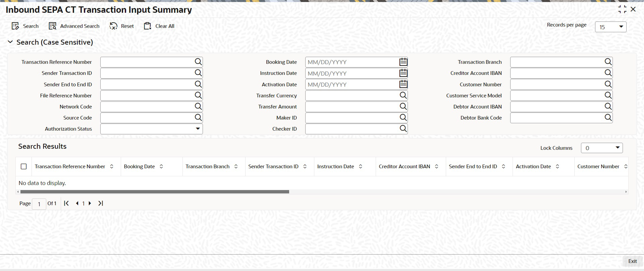Focus the Instruction Date field

352,73
